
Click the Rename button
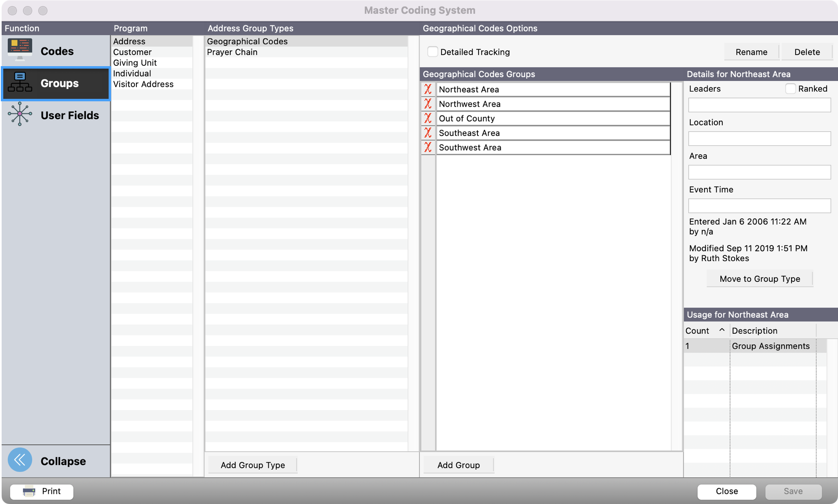point(751,52)
